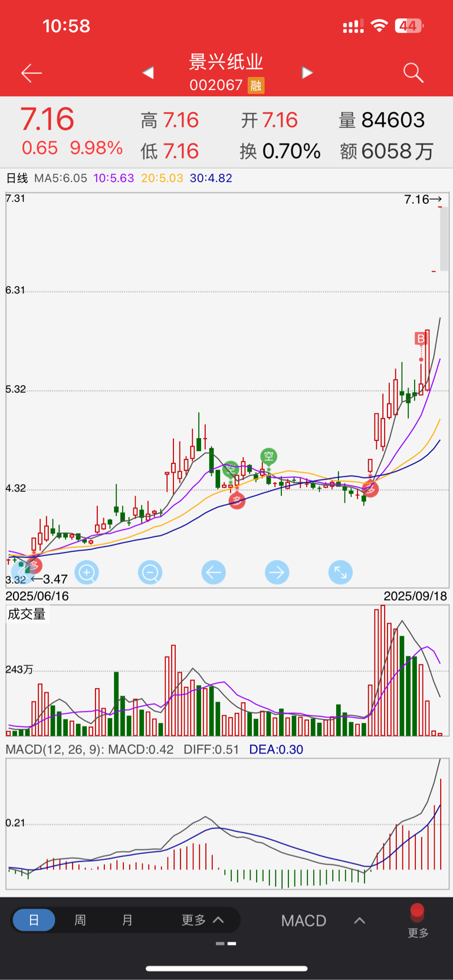This screenshot has height=980, width=453.
Task: Tap the red B buy marker
Action: tap(421, 338)
